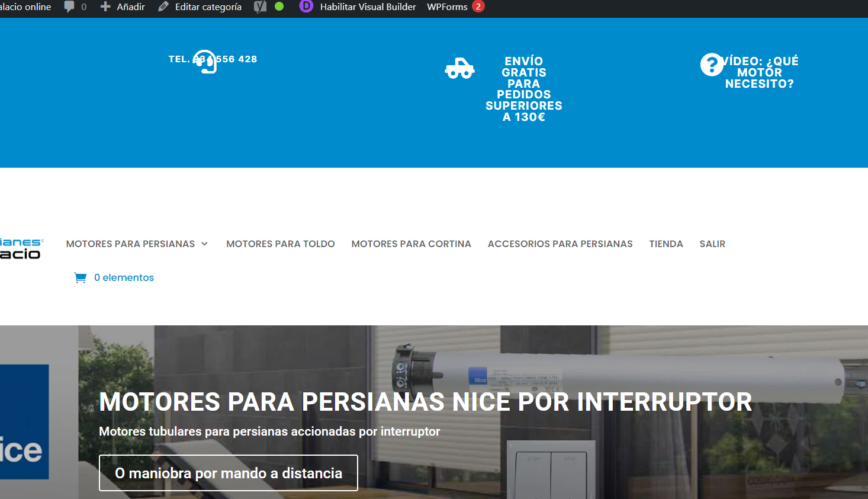Viewport: 868px width, 499px height.
Task: Click the purple Divi D icon
Action: click(x=306, y=7)
